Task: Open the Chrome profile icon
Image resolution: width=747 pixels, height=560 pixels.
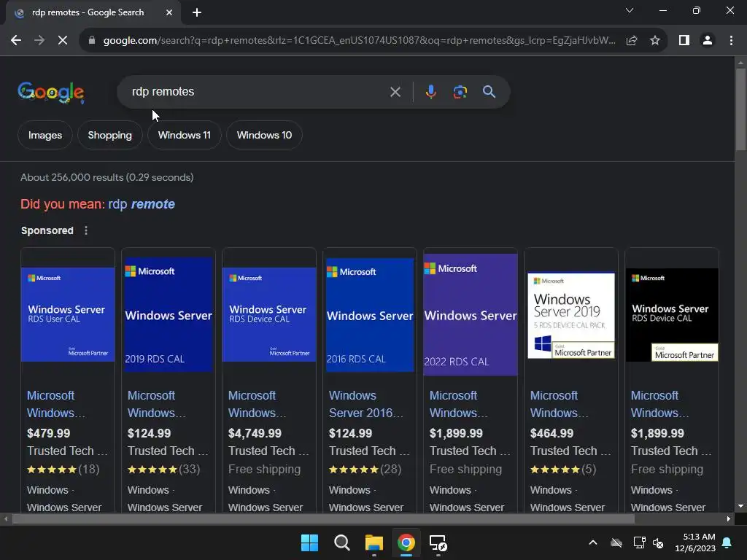Action: click(708, 41)
